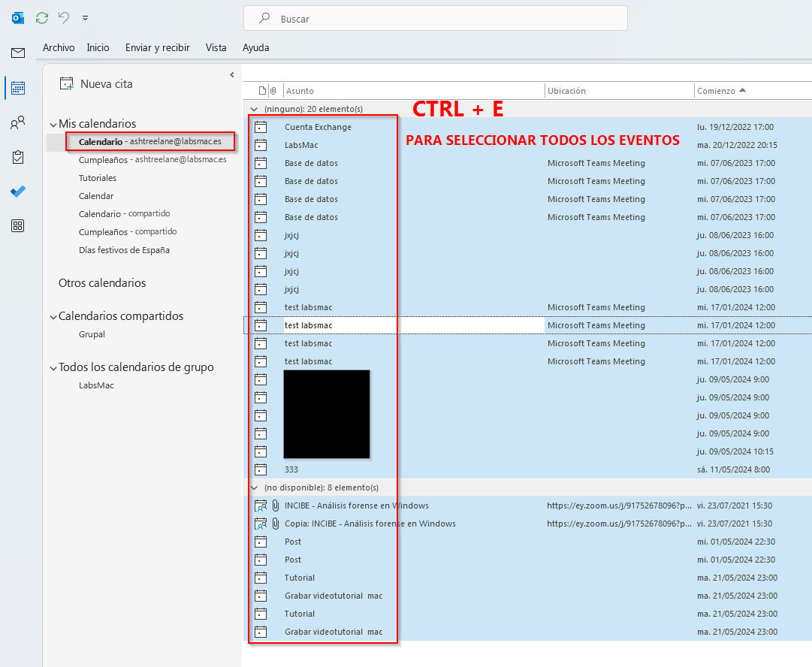Sort by the Comienzo column header
Image resolution: width=812 pixels, height=667 pixels.
pos(716,91)
